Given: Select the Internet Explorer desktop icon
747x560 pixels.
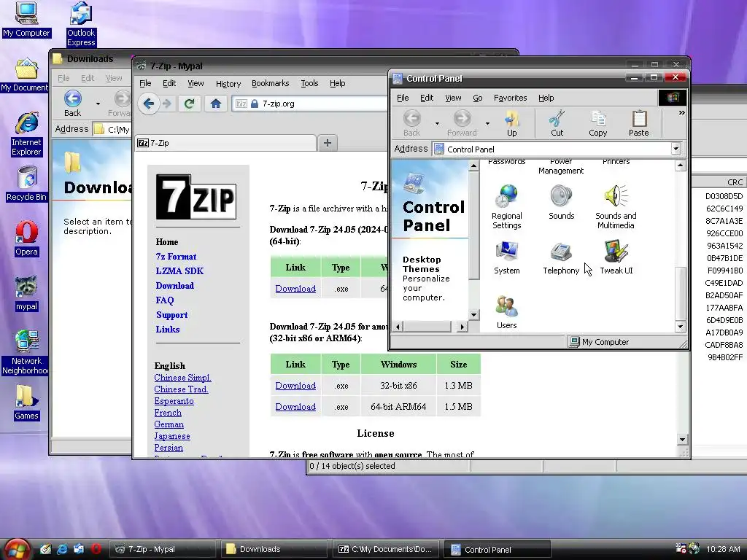Looking at the screenshot, I should (27, 134).
